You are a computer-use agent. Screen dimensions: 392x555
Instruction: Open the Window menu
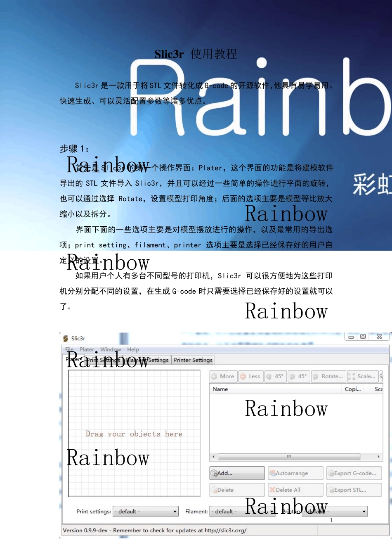tap(111, 349)
